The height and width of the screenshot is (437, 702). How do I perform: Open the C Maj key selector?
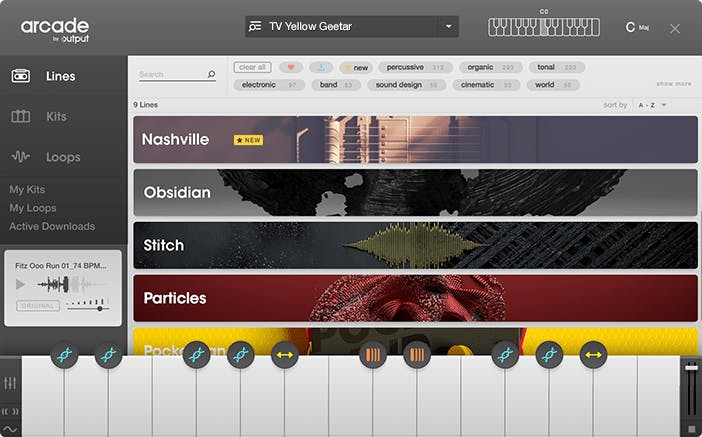coord(637,27)
